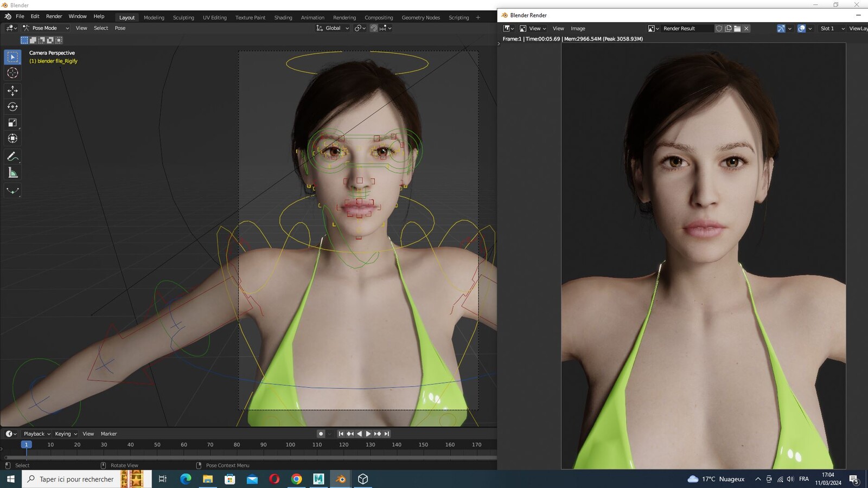Select the Move tool
Viewport: 868px width, 488px height.
[x=12, y=91]
